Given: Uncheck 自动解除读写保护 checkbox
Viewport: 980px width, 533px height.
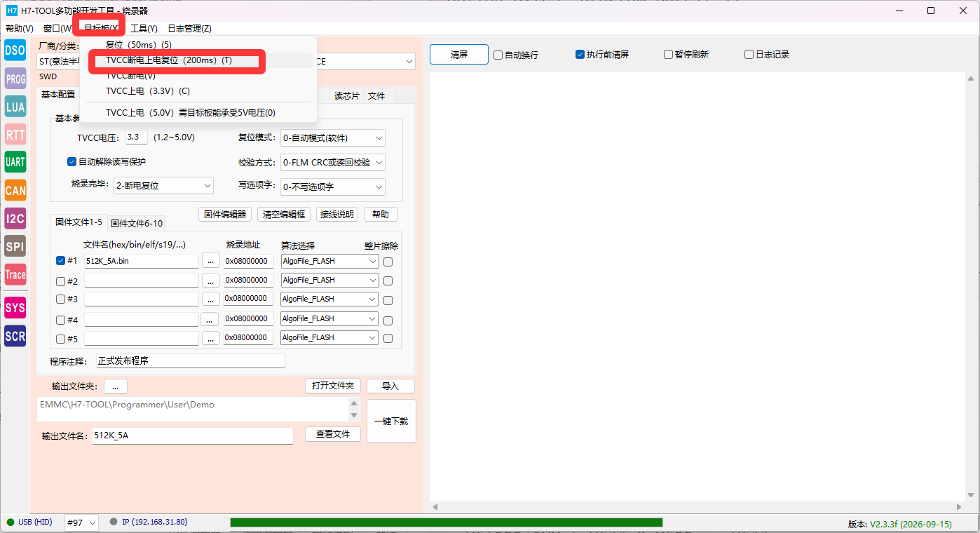Looking at the screenshot, I should [72, 162].
